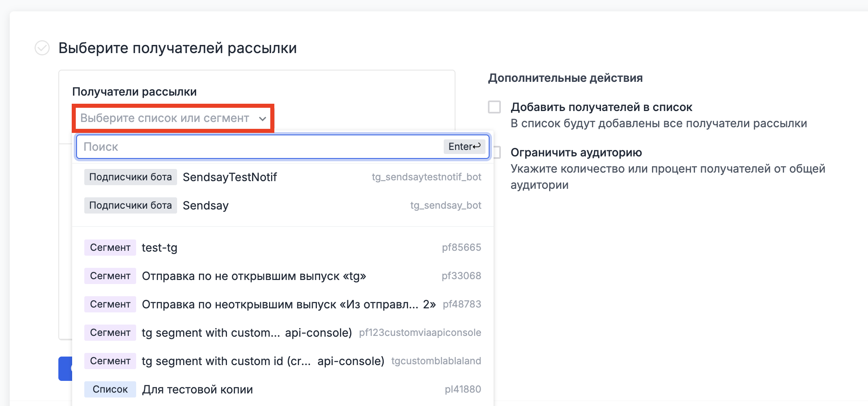Toggle the checkbox under the dropdown panel
The width and height of the screenshot is (868, 406).
(x=496, y=152)
